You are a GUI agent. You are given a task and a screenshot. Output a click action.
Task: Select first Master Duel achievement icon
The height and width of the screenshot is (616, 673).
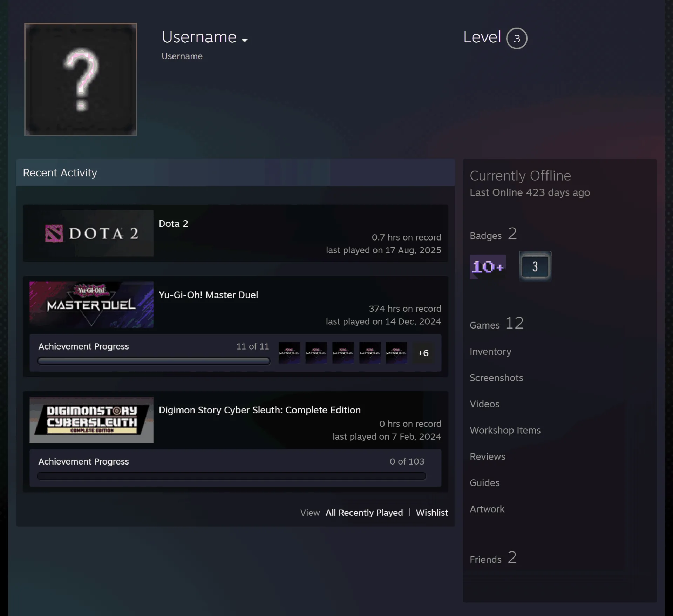tap(289, 353)
